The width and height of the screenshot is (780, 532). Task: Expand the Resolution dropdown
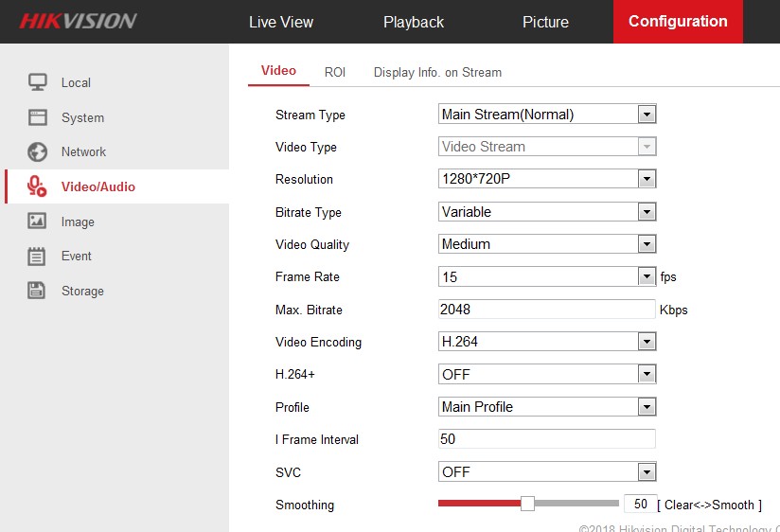tap(547, 179)
